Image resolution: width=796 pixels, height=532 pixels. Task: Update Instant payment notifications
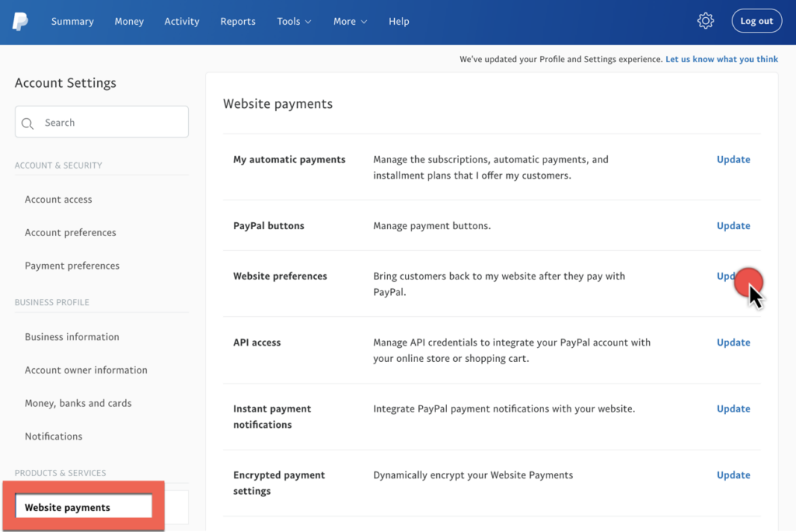(733, 409)
